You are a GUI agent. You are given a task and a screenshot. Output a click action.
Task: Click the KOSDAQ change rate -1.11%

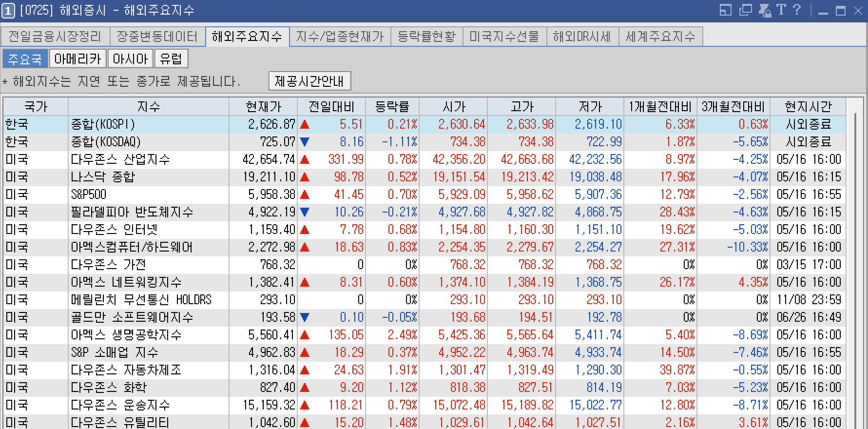coord(400,142)
